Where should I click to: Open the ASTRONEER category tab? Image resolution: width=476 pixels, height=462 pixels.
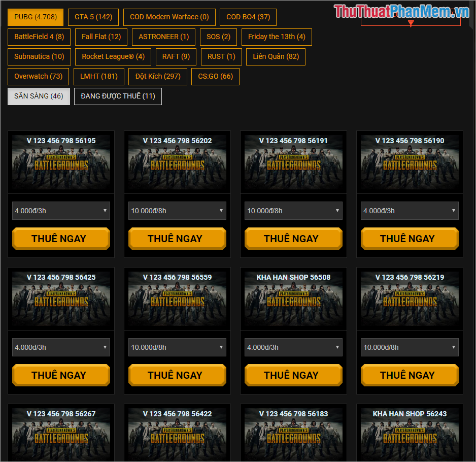click(x=163, y=37)
